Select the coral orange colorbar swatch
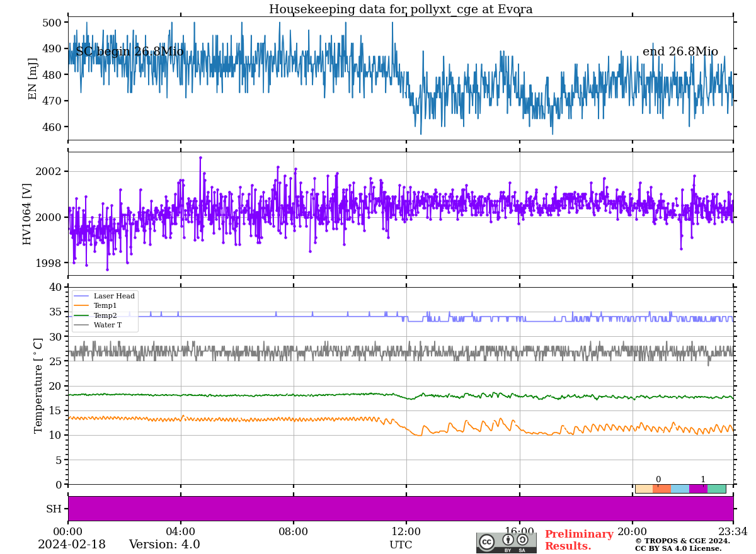 (x=662, y=489)
